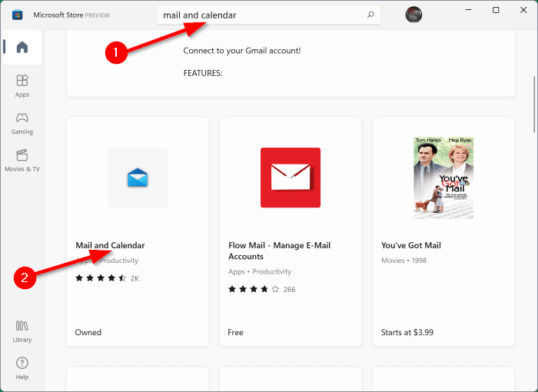The width and height of the screenshot is (538, 392).
Task: Close the Microsoft Store window
Action: (523, 10)
